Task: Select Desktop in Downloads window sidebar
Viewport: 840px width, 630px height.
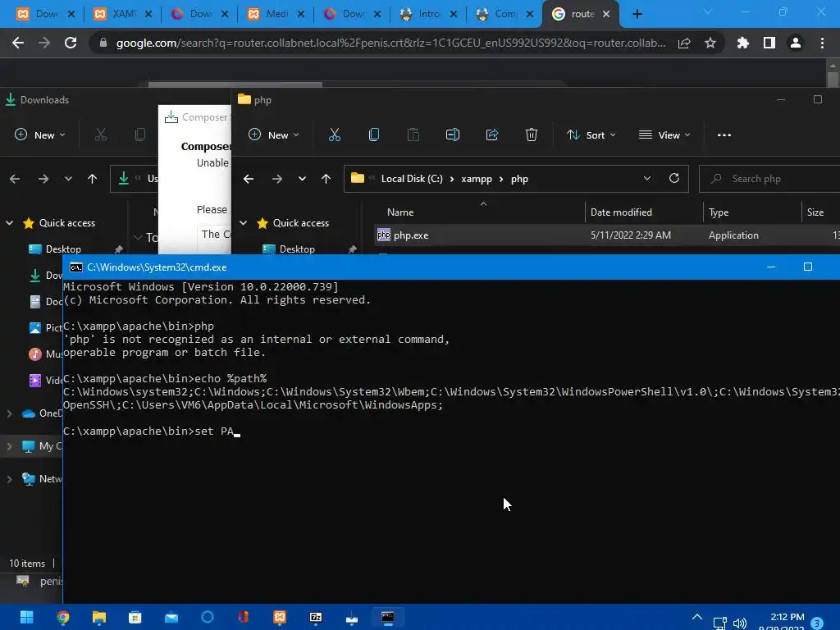Action: [x=63, y=249]
